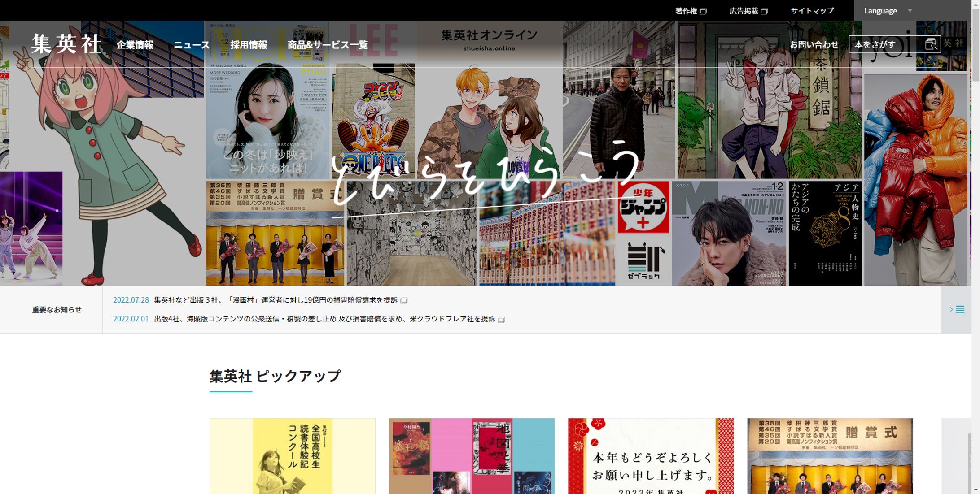
Task: Click the book search icon beside 本をさがす
Action: [x=931, y=44]
